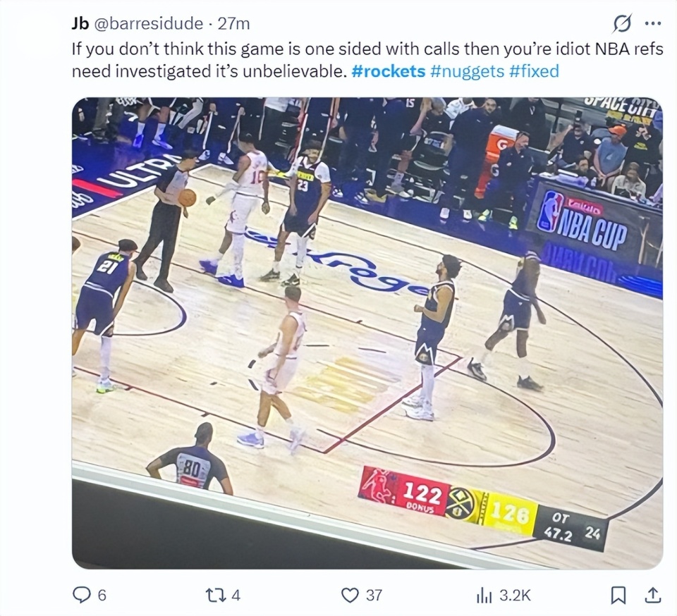Open the share upload icon
677x616 pixels.
tap(653, 596)
